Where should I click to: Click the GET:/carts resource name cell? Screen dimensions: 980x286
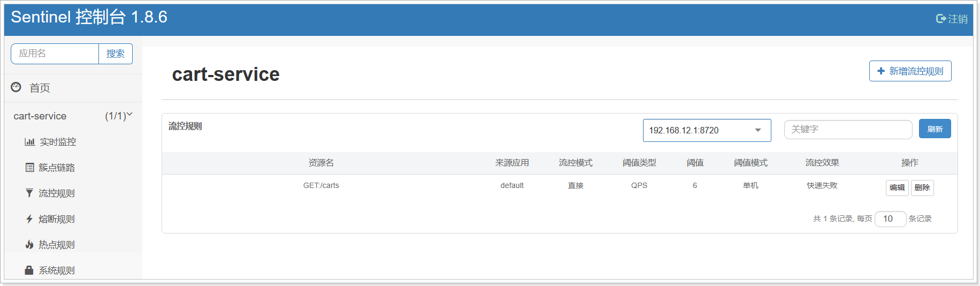[x=321, y=185]
